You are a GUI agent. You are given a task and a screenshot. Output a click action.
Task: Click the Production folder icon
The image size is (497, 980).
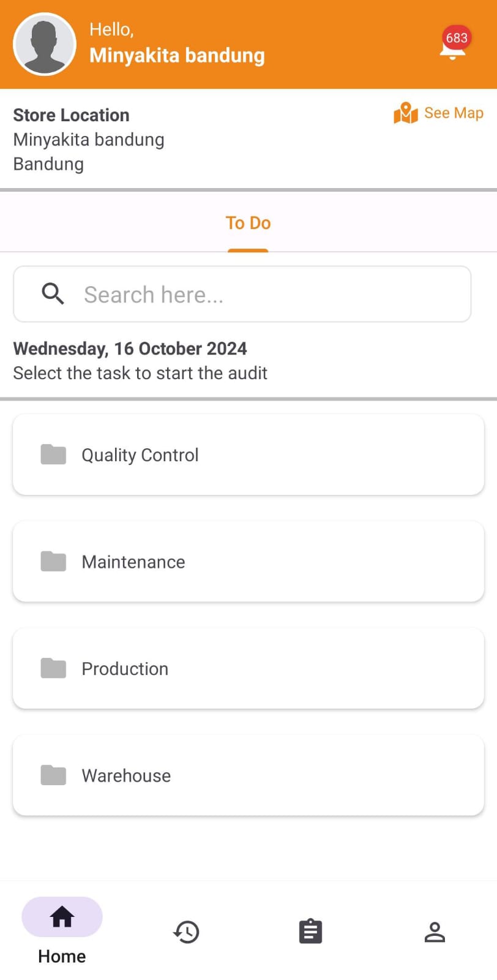tap(53, 668)
